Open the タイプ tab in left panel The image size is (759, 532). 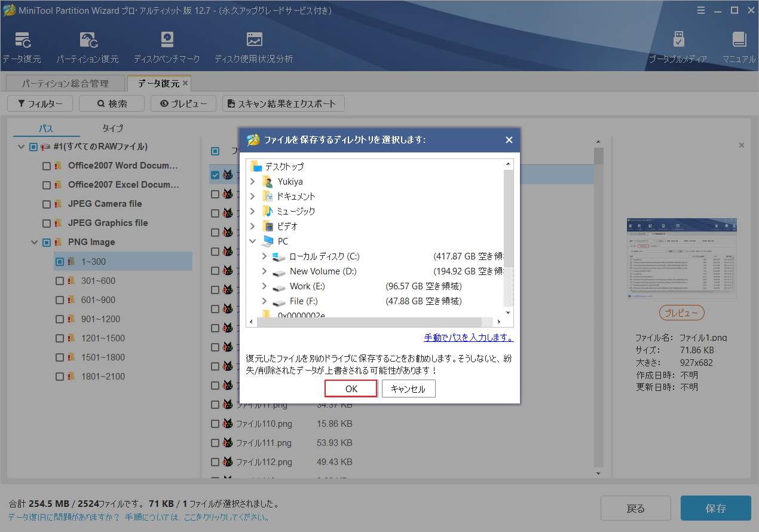point(112,127)
